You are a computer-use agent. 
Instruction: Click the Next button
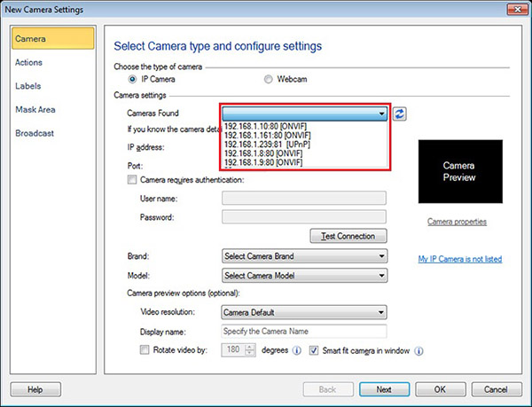click(385, 389)
